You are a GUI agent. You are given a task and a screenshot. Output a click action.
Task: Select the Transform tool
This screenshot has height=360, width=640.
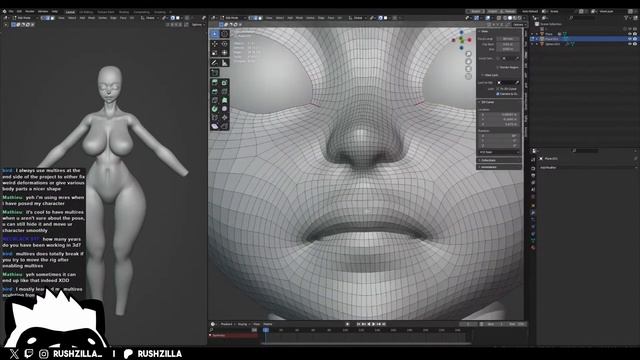click(224, 53)
